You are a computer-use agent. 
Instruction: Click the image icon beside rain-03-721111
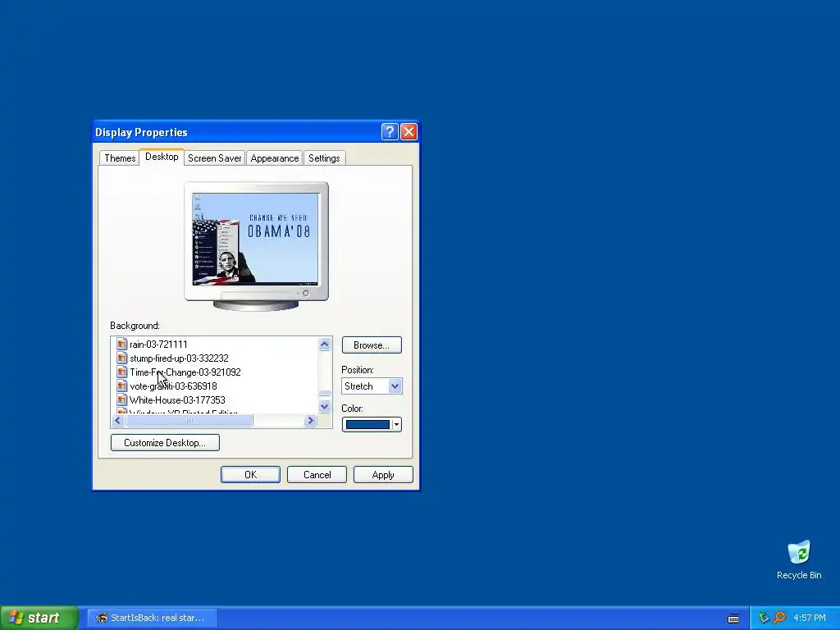tap(121, 345)
